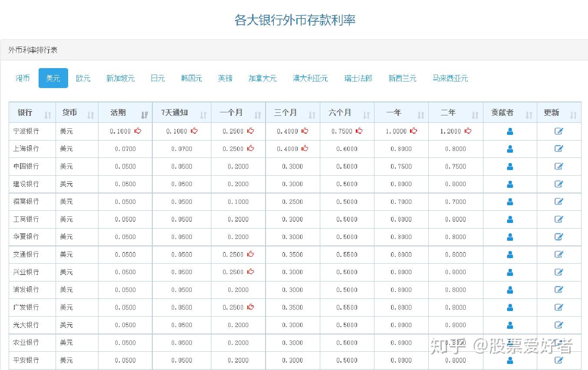The height and width of the screenshot is (370, 588).
Task: Click 0.1000 一个月 value for 招商银行
Action: click(238, 202)
